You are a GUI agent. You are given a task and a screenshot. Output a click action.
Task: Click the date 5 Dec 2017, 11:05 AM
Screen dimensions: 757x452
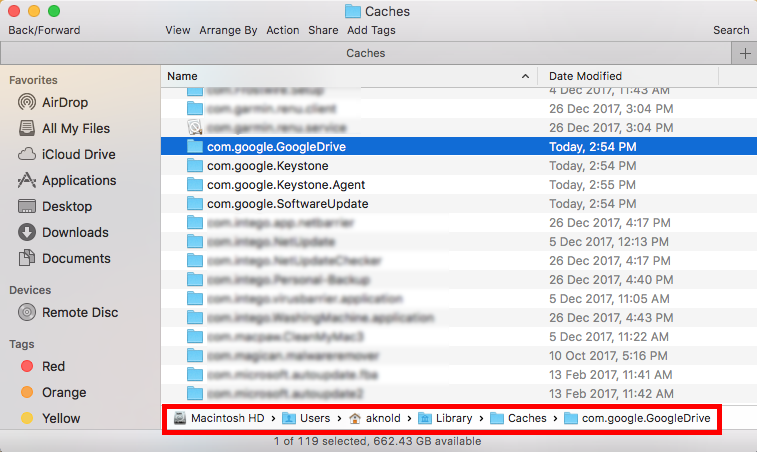tap(609, 299)
